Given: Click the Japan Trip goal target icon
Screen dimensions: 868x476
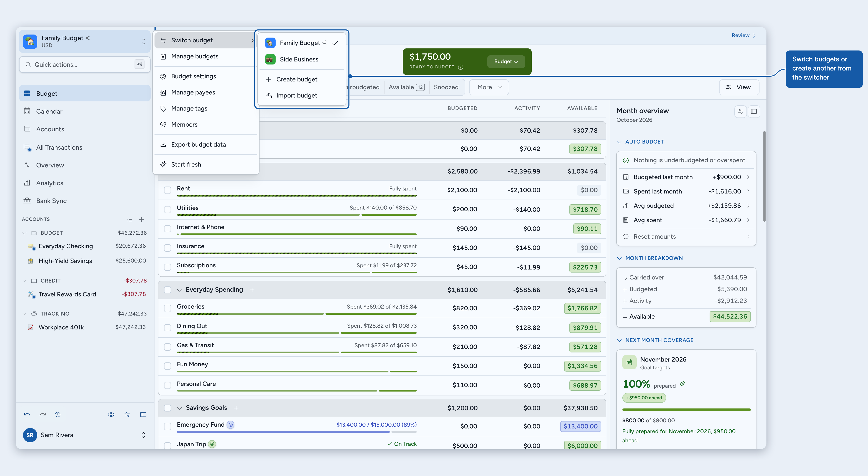Looking at the screenshot, I should coord(212,444).
